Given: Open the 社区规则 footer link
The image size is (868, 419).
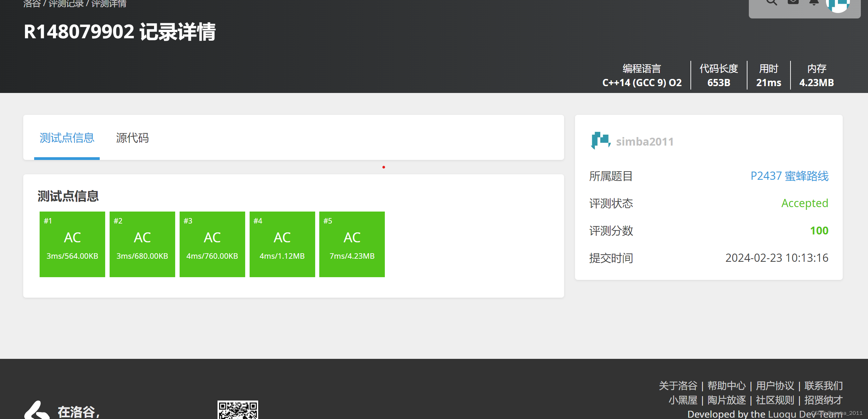Looking at the screenshot, I should coord(775,400).
